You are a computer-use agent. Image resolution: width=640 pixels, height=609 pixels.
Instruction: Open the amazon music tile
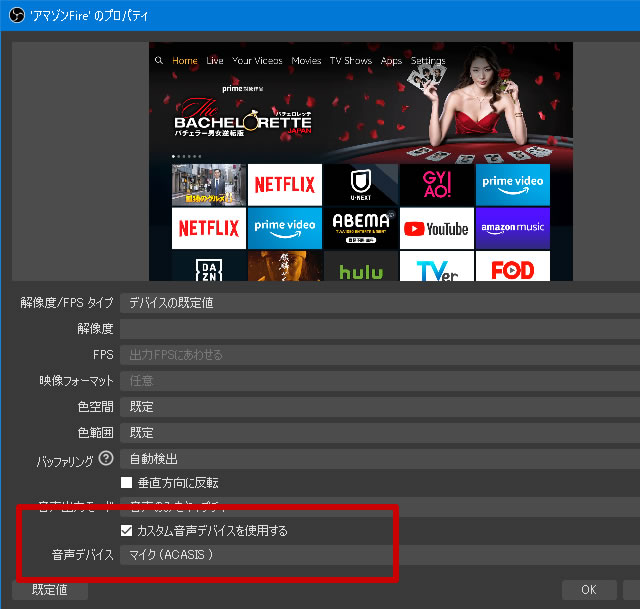click(512, 228)
